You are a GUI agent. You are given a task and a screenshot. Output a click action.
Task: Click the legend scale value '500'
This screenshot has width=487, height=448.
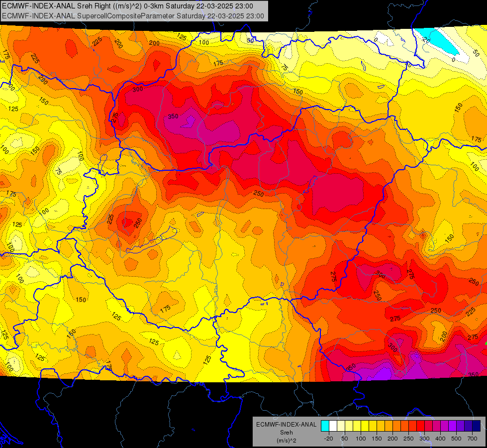(x=456, y=439)
